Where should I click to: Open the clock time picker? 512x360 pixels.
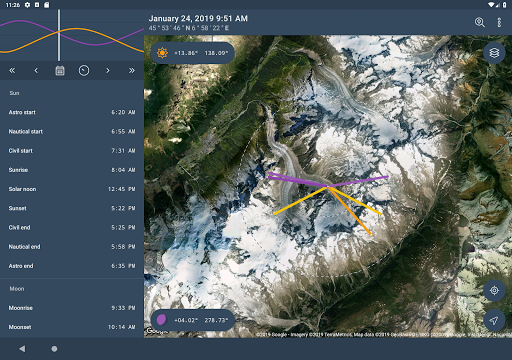tap(84, 71)
